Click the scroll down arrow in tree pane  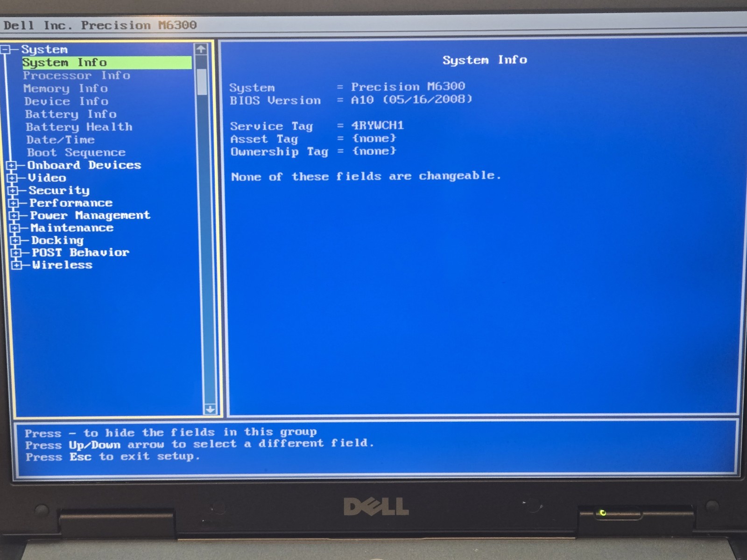point(210,409)
